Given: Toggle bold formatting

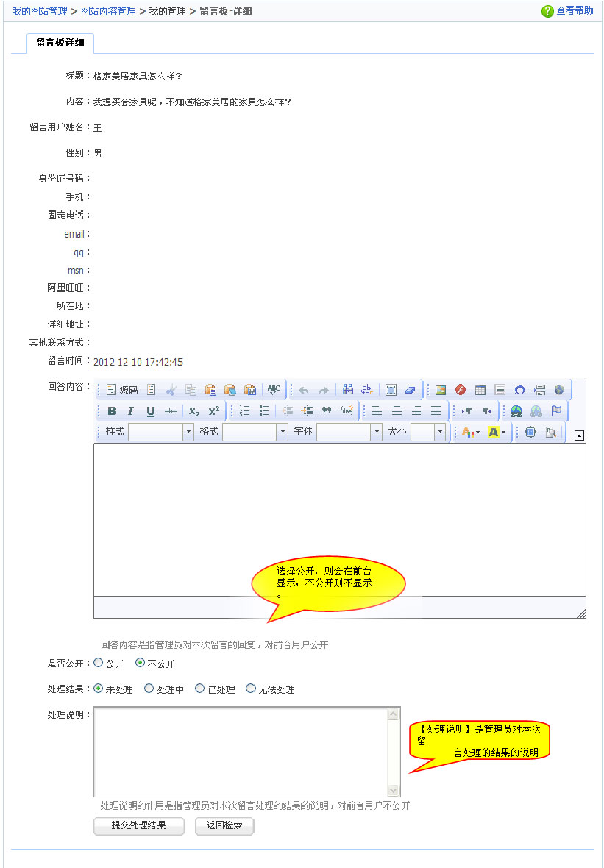Looking at the screenshot, I should point(111,410).
